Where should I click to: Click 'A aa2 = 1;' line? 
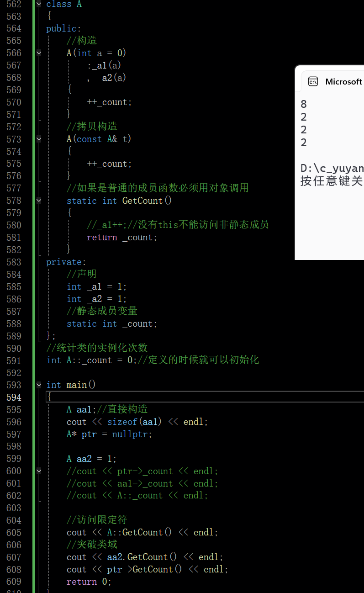92,459
